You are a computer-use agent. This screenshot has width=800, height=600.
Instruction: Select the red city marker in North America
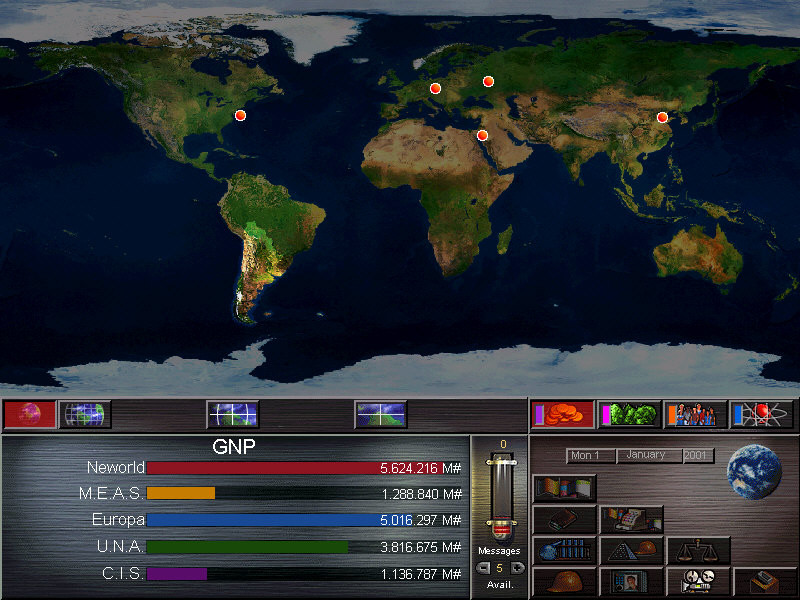[x=240, y=115]
